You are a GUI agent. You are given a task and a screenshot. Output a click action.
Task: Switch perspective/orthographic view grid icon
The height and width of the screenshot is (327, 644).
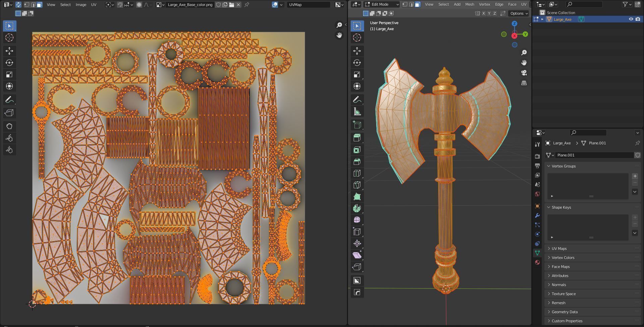click(x=524, y=83)
